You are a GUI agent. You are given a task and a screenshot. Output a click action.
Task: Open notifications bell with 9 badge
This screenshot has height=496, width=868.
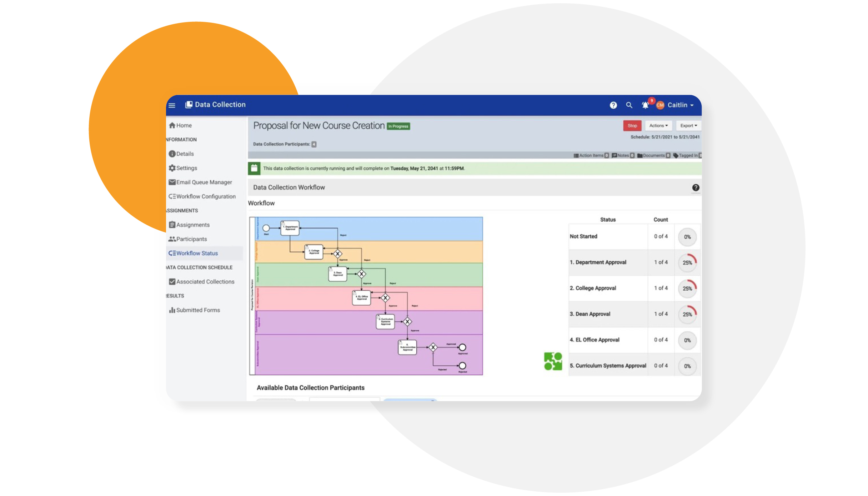click(646, 105)
